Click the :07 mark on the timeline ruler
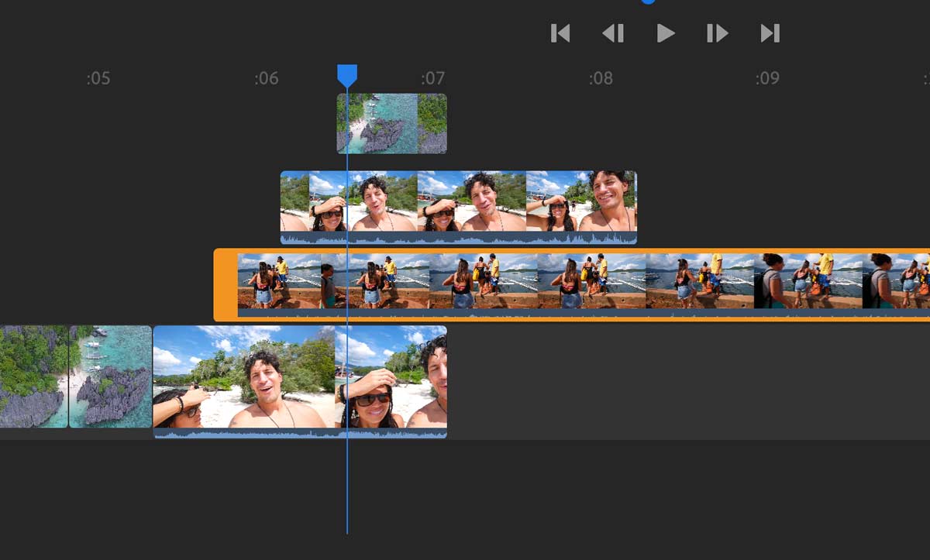This screenshot has width=930, height=560. tap(432, 78)
